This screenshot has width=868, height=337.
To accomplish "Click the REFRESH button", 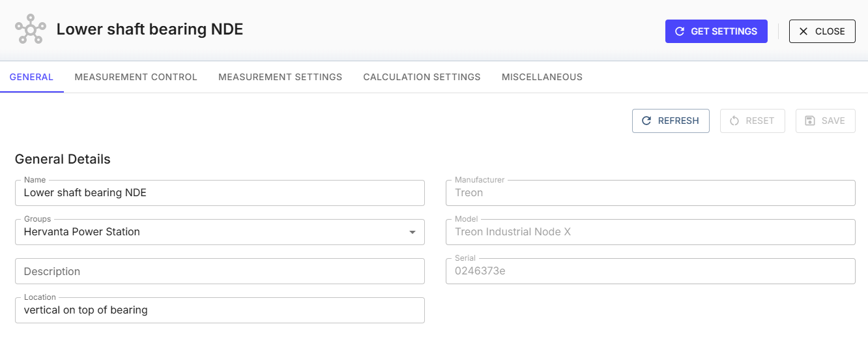I will (x=671, y=121).
